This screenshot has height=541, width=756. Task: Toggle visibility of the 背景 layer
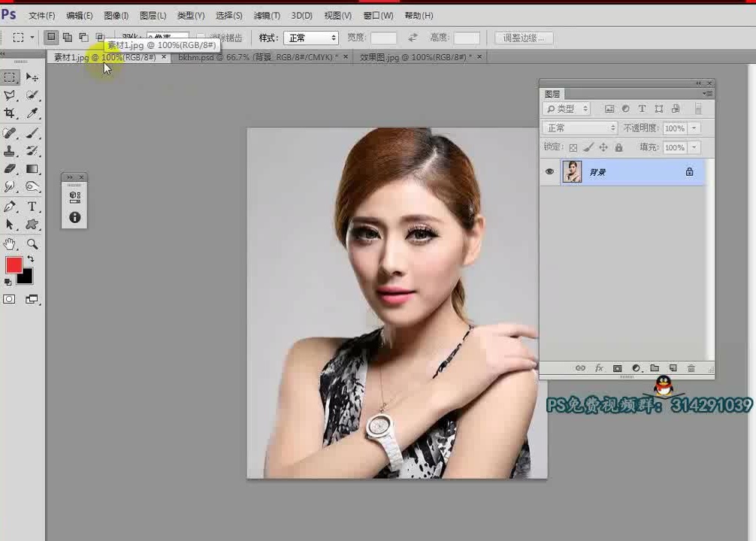tap(549, 171)
